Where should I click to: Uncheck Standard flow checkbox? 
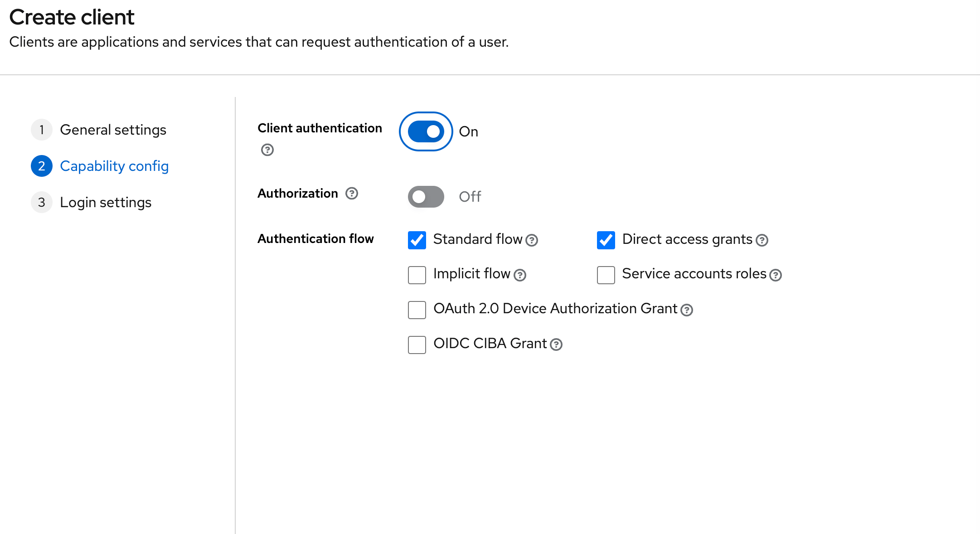417,240
